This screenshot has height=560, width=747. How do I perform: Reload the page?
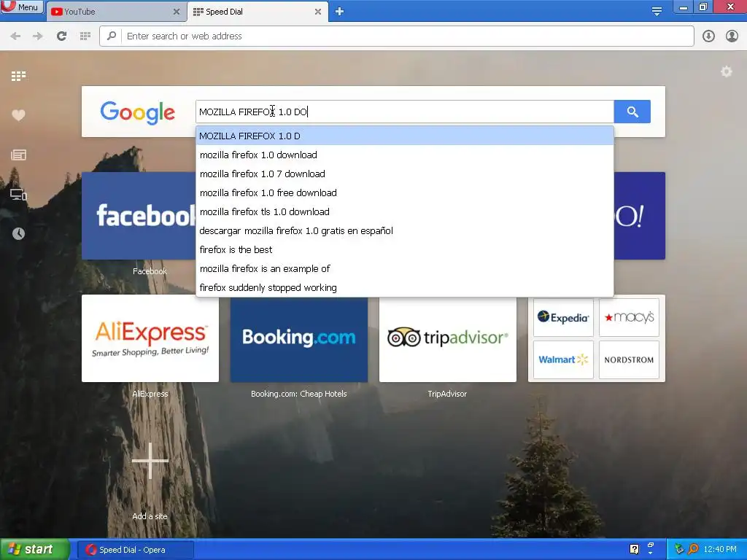[61, 36]
